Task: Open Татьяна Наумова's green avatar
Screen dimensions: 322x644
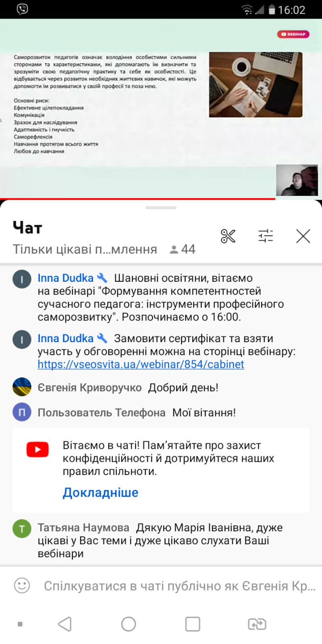Action: pos(22,528)
